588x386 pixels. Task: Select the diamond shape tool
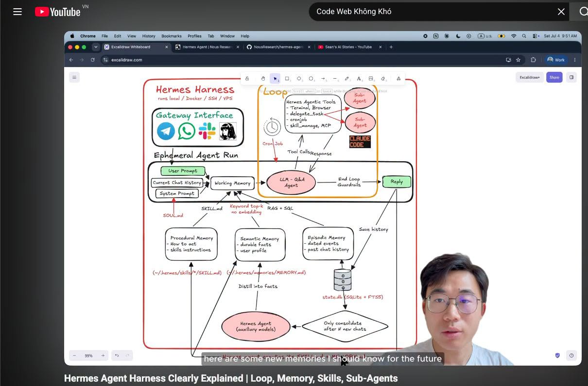(299, 79)
